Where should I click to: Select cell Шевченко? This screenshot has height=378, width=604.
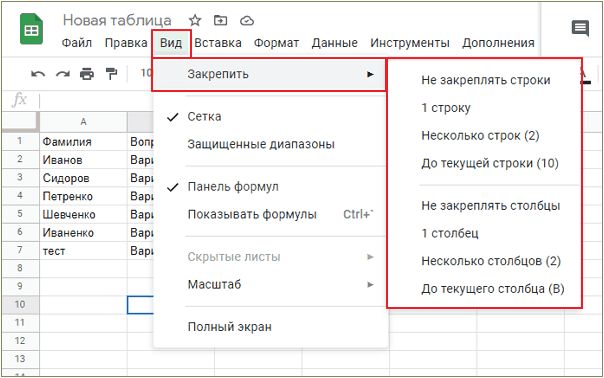click(83, 214)
